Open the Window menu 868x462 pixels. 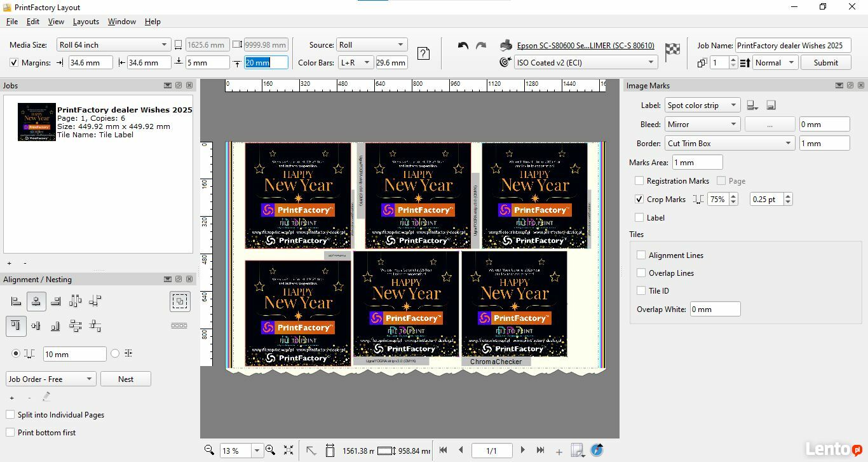click(x=121, y=22)
